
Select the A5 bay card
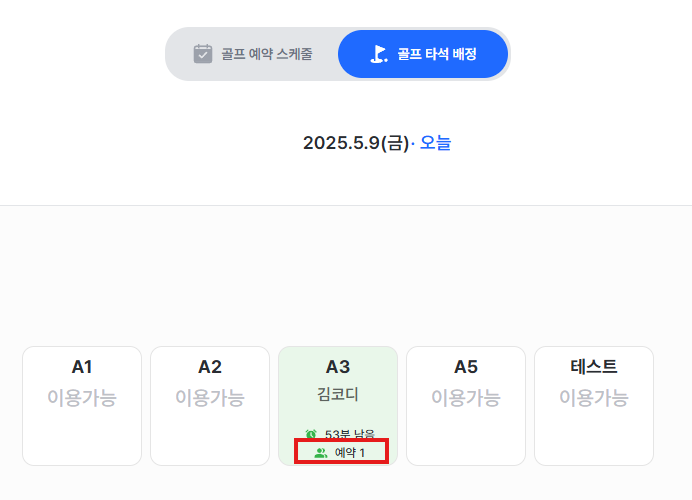466,406
